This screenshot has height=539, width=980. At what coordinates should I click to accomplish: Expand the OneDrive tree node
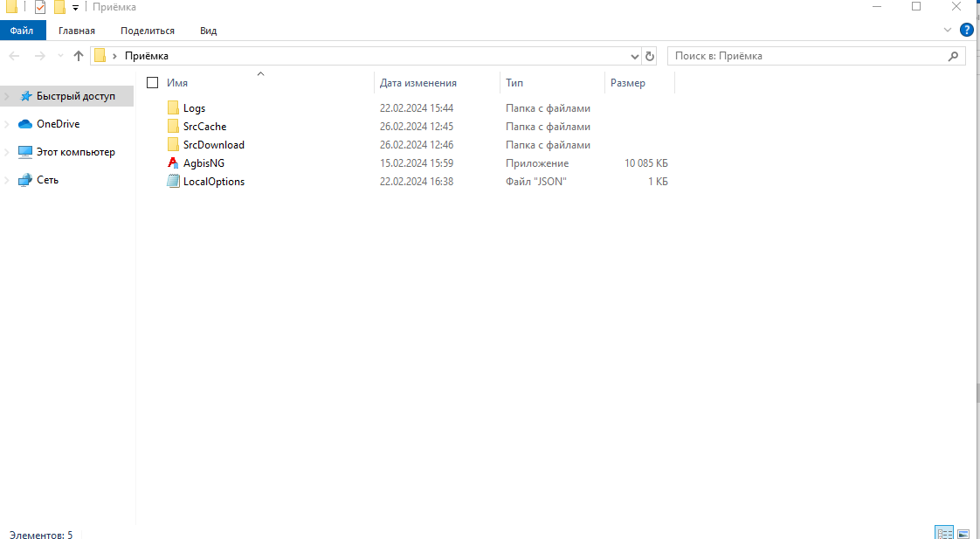click(x=7, y=124)
